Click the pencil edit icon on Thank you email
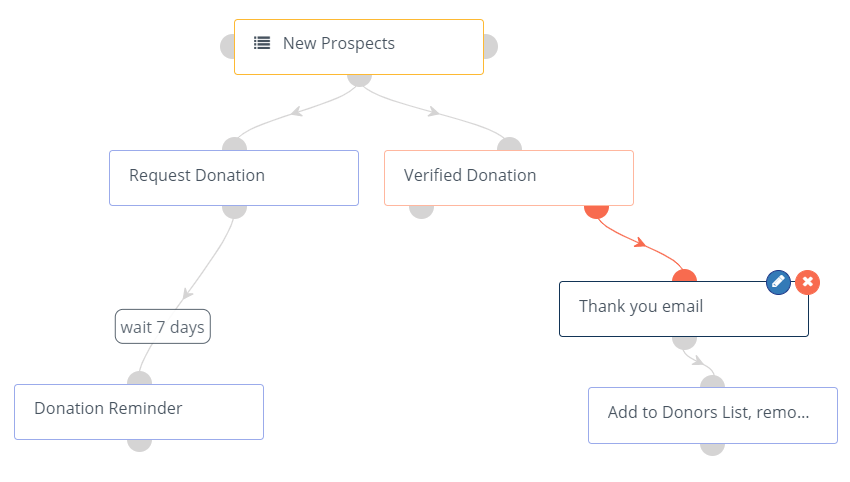 tap(778, 282)
